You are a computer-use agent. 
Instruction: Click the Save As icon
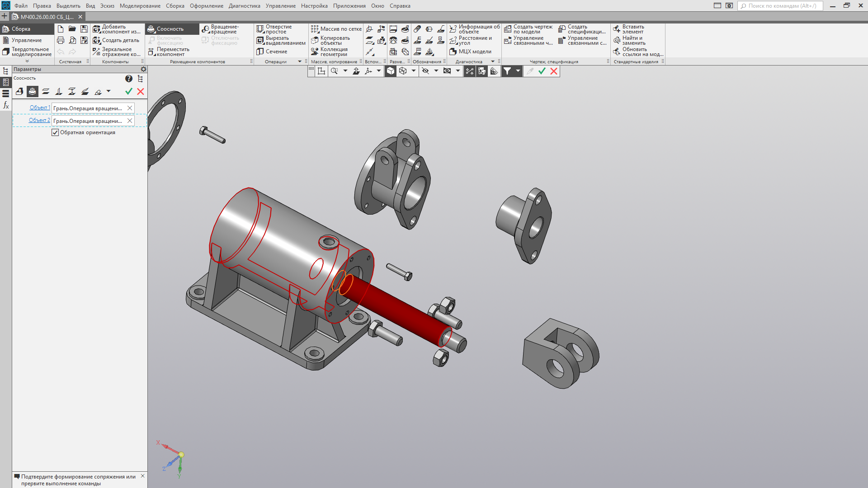pyautogui.click(x=84, y=40)
